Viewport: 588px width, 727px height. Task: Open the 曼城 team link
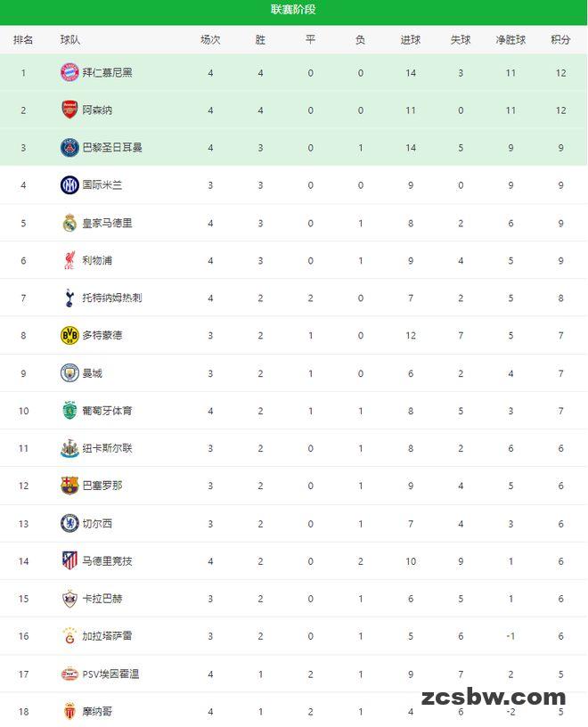click(92, 373)
